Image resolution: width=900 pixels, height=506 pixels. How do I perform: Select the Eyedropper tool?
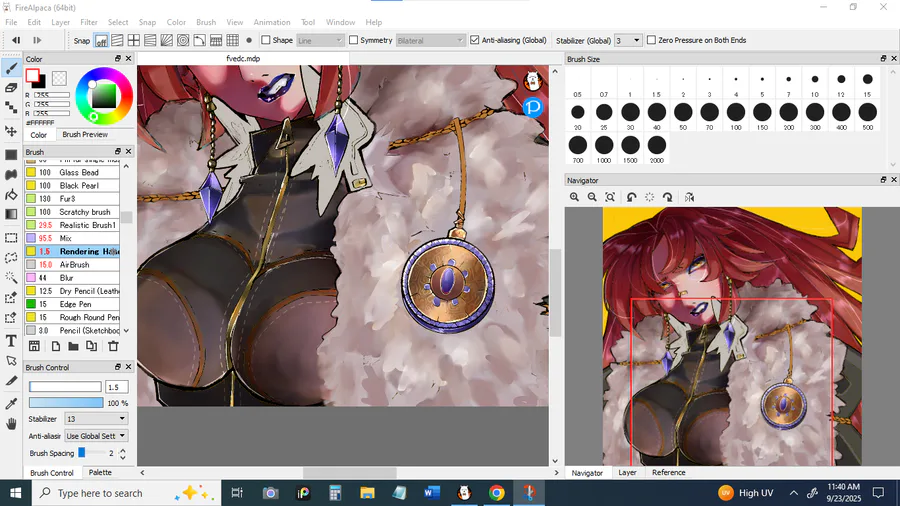(11, 404)
